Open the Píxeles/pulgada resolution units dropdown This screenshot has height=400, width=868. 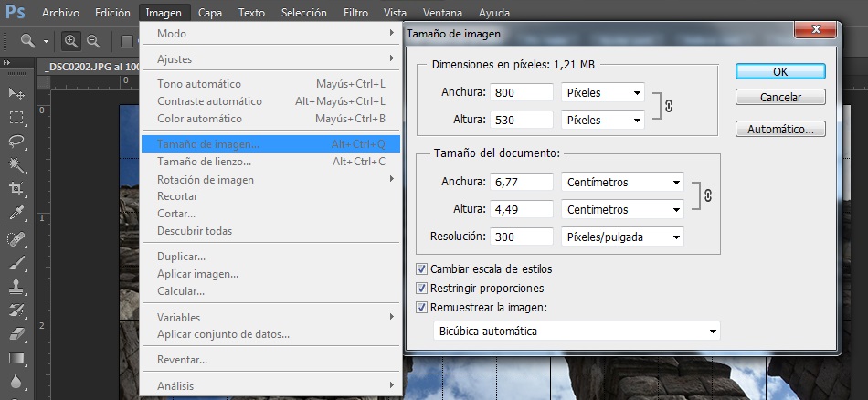pos(623,237)
